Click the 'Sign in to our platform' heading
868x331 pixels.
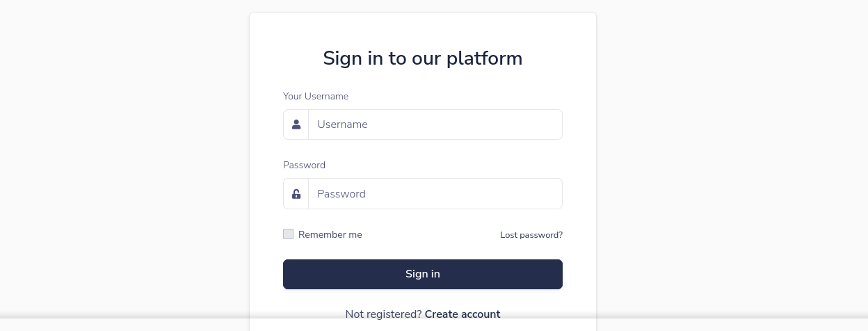422,58
